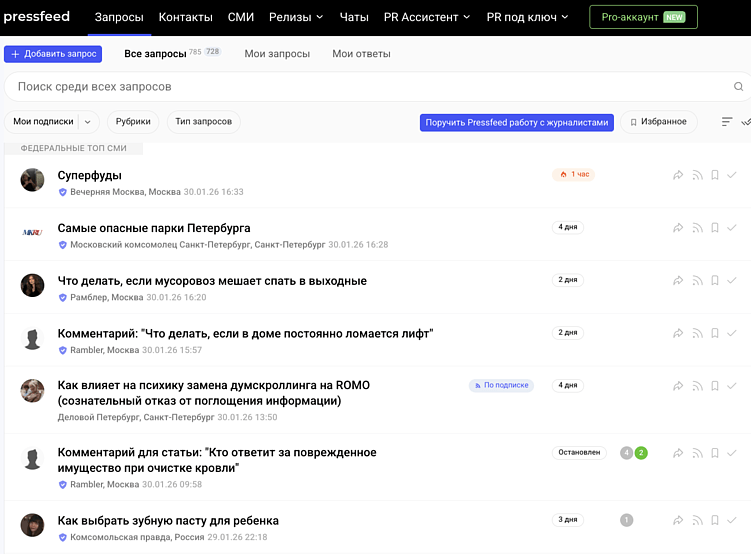Screen dimensions: 751x554
Task: Open the Контакты section in top navigation
Action: pyautogui.click(x=185, y=17)
